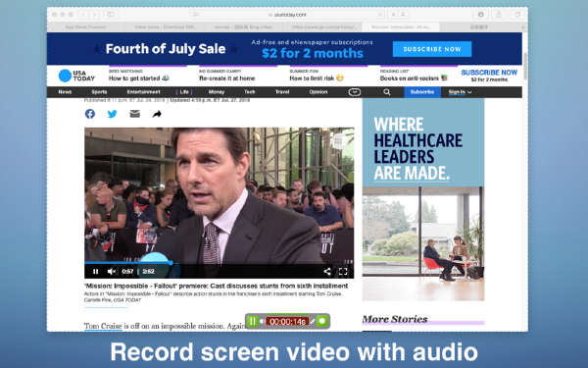The image size is (588, 368).
Task: Pause the Tom Cruise video player
Action: click(96, 271)
